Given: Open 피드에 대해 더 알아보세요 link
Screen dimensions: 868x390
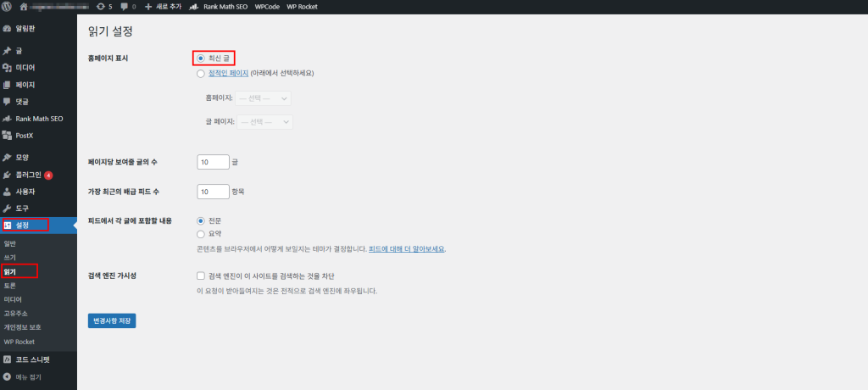Looking at the screenshot, I should (x=407, y=249).
